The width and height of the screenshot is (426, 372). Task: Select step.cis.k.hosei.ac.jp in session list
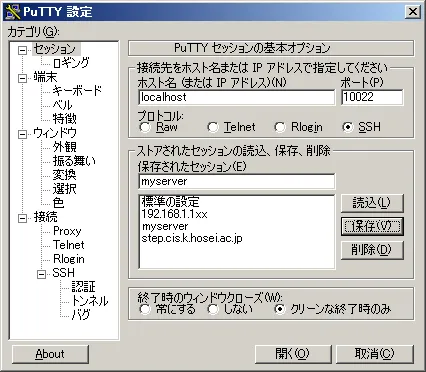(192, 238)
